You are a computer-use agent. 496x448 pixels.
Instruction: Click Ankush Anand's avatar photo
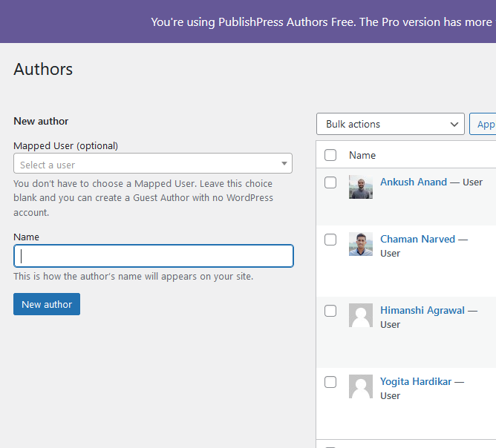tap(361, 187)
